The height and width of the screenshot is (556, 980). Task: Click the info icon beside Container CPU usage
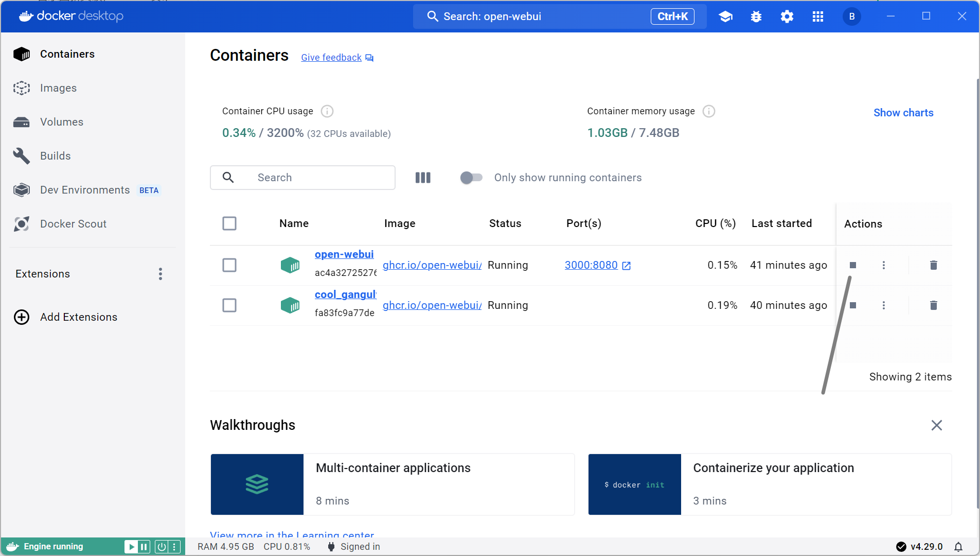click(x=327, y=111)
